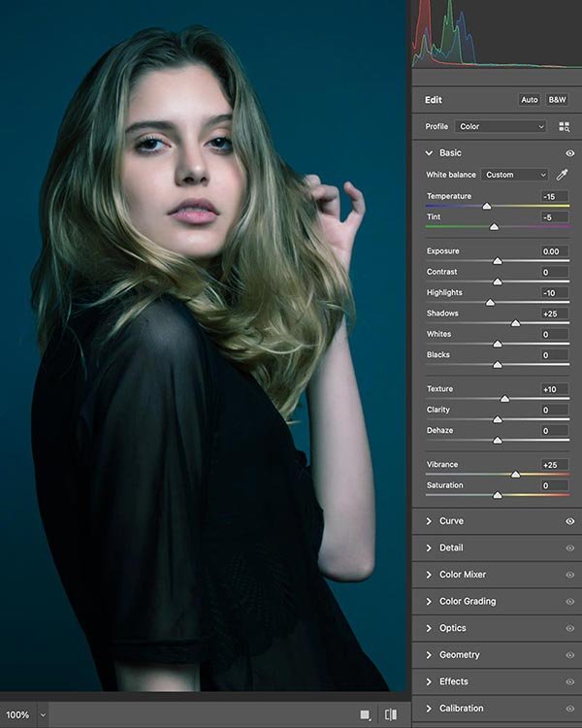Viewport: 582px width, 728px height.
Task: Toggle the Curve panel eye icon
Action: pyautogui.click(x=569, y=521)
